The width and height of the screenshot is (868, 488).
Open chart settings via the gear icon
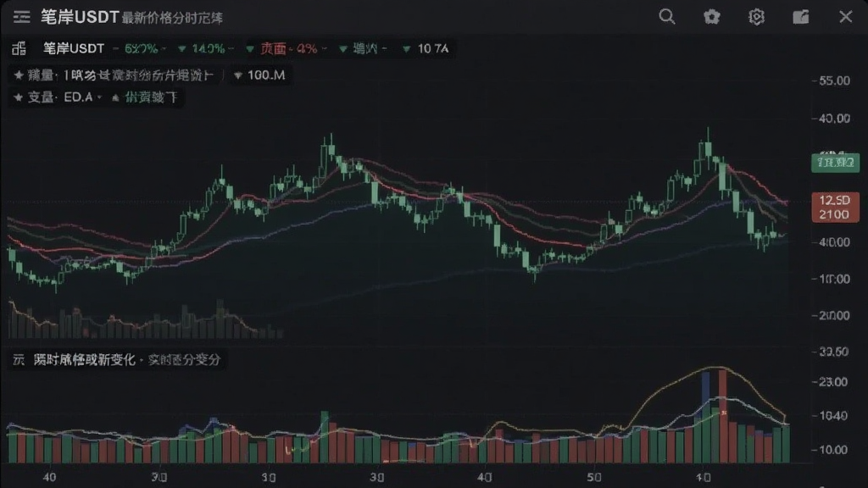pos(756,17)
